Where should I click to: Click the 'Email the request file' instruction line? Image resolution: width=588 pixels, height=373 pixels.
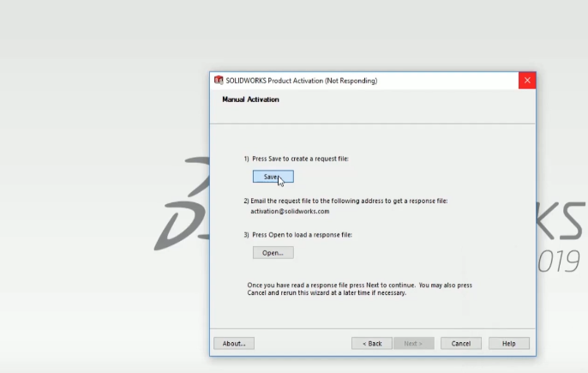pos(345,202)
